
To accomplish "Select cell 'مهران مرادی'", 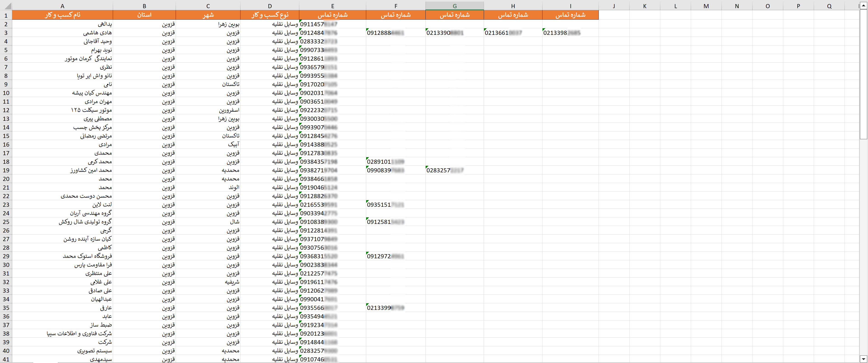I will tap(62, 102).
